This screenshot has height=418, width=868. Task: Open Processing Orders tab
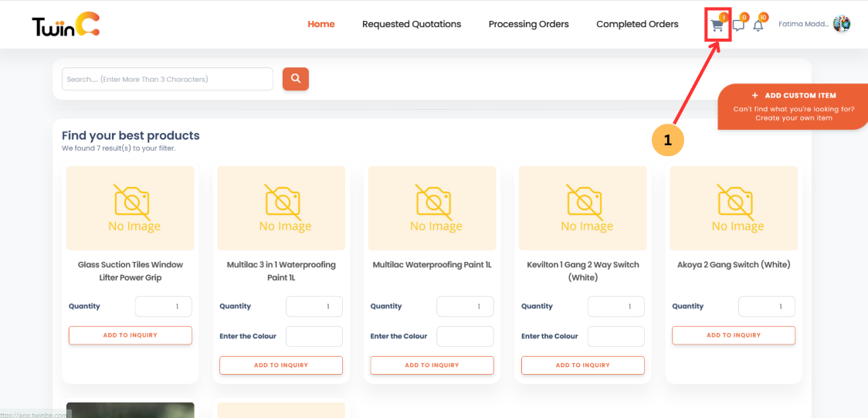(x=529, y=25)
